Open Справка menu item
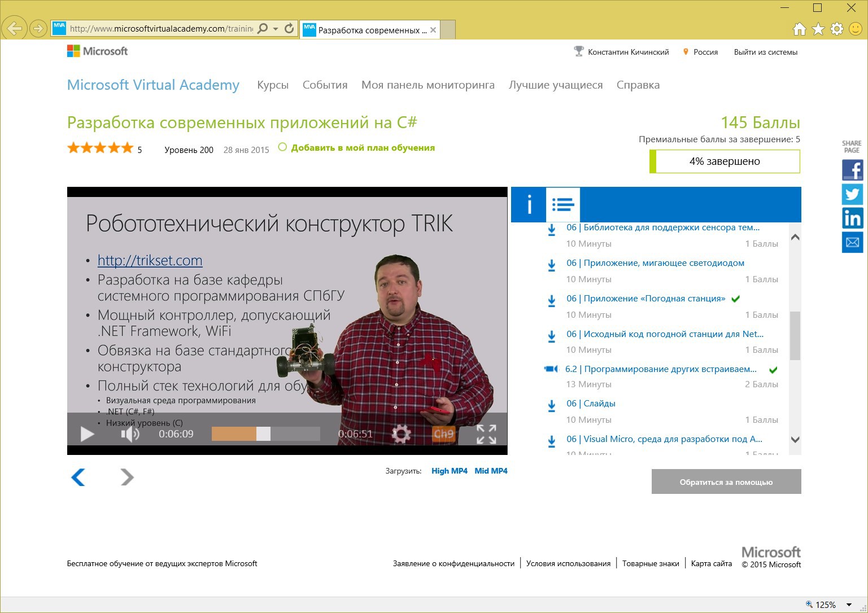868x613 pixels. click(638, 85)
